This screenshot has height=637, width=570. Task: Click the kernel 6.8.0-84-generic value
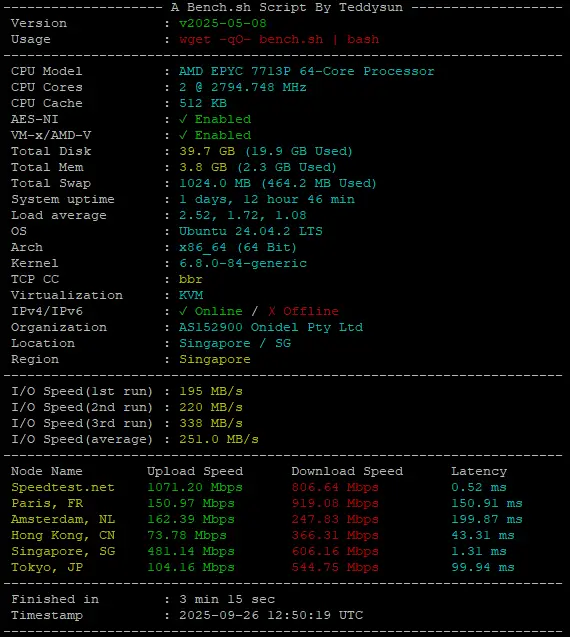[x=243, y=263]
